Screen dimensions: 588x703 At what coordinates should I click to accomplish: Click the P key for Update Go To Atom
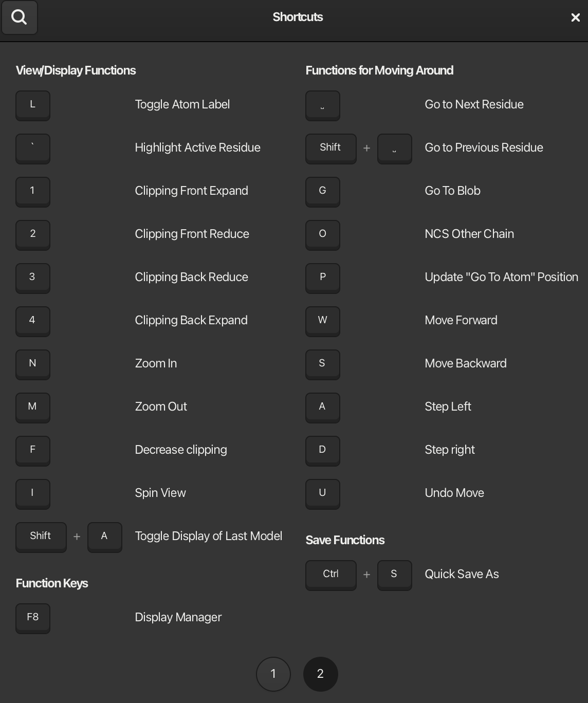pos(323,277)
